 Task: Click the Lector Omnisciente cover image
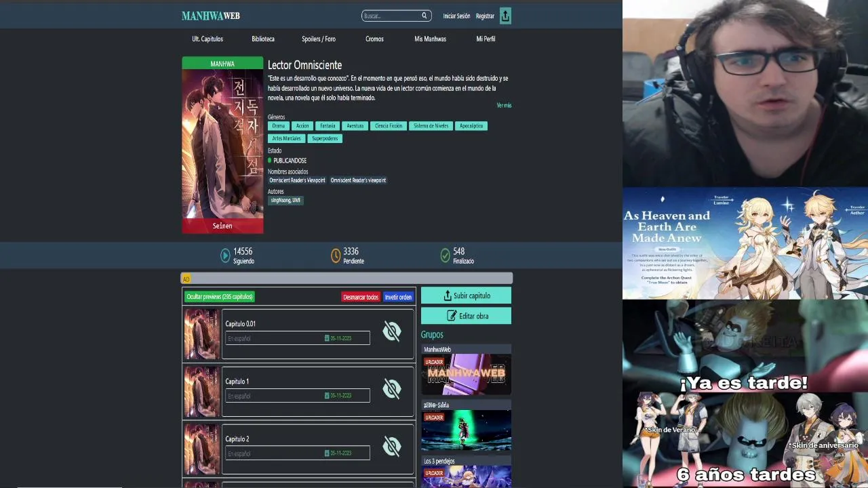[x=222, y=144]
